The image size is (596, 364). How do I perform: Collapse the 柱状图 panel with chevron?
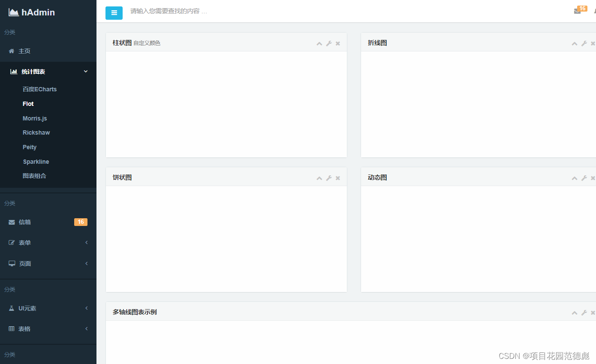[x=319, y=43]
